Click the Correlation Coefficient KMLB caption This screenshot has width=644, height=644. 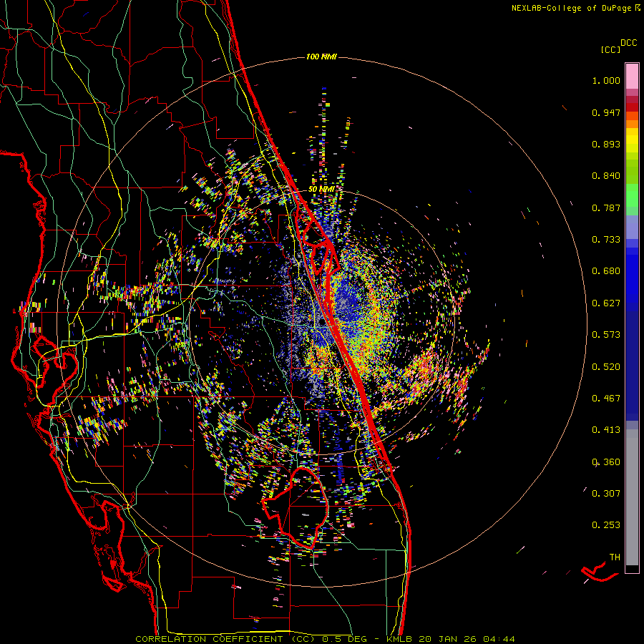pos(325,639)
